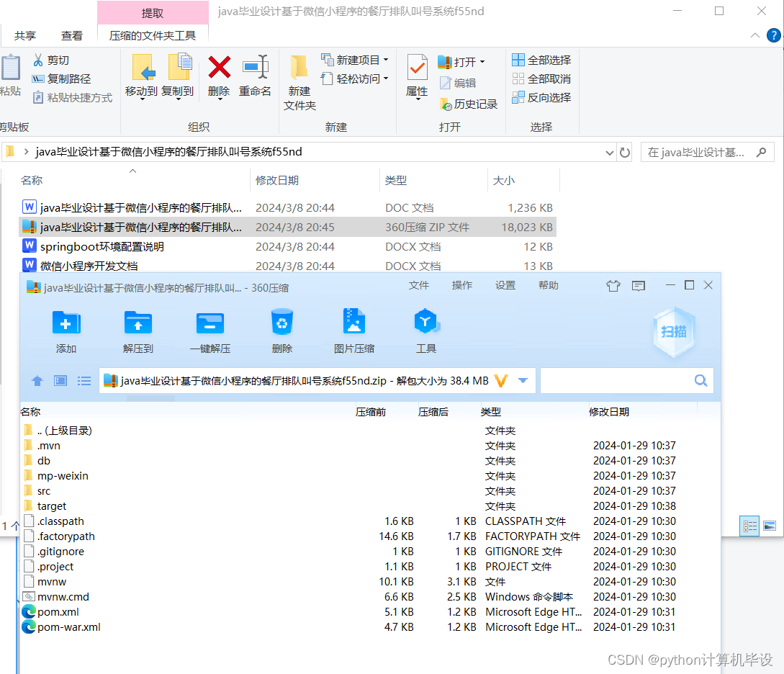This screenshot has width=784, height=674.
Task: Click the 新建文件夹 new folder icon
Action: [299, 68]
